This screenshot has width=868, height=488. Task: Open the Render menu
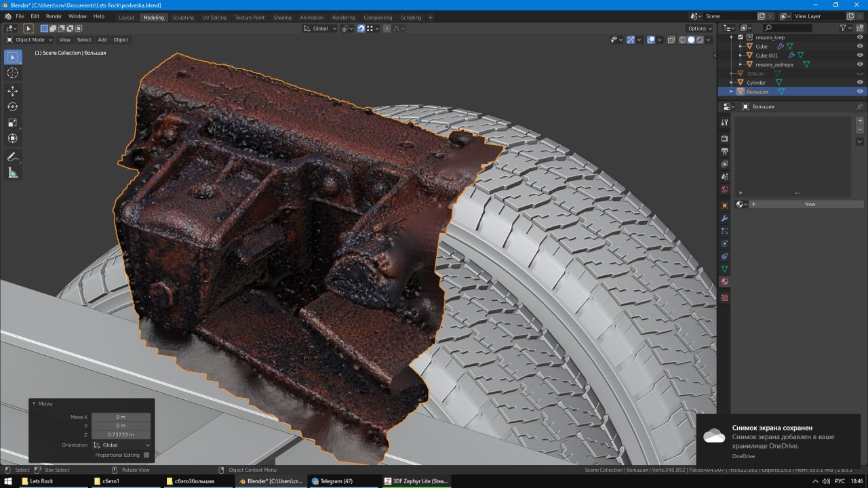54,16
